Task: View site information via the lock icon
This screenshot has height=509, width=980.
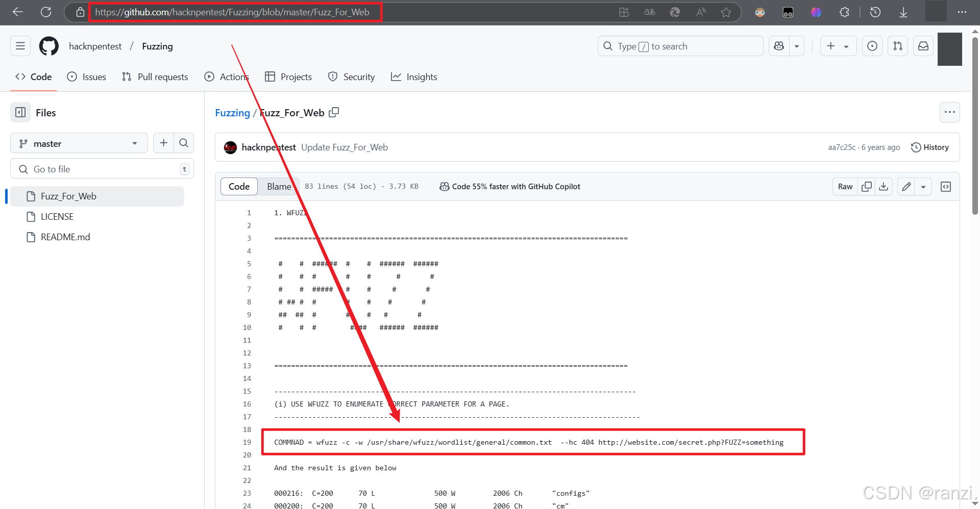Action: coord(80,12)
